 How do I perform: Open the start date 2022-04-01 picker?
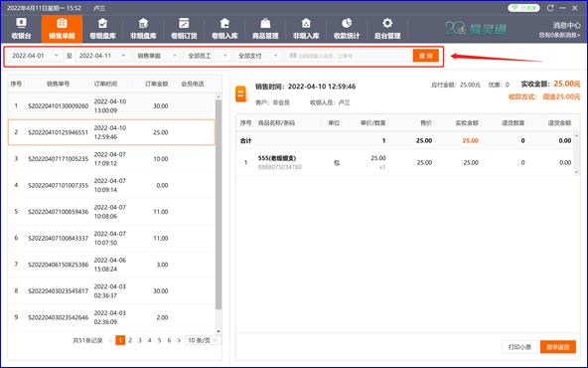[35, 56]
